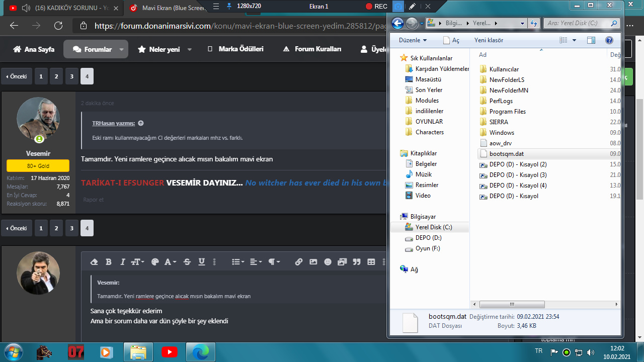Click the Aç button in Explorer toolbar
Screen dimensions: 644x362
coord(452,40)
